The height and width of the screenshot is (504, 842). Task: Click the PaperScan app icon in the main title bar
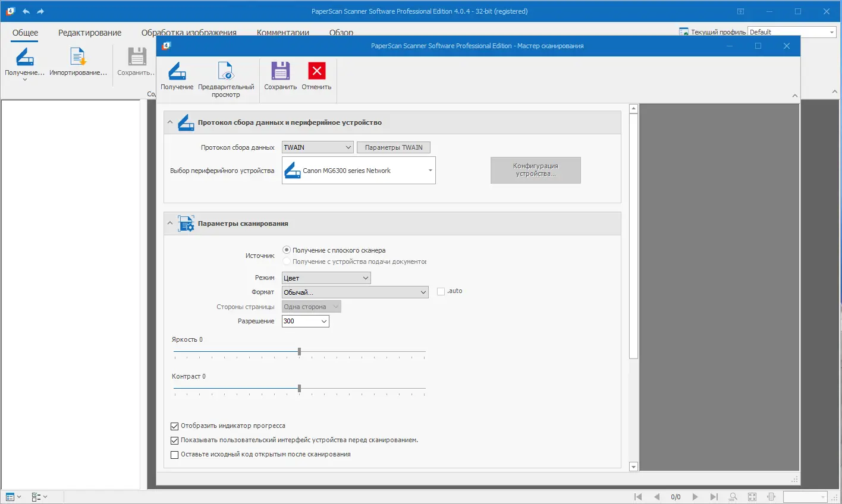(10, 11)
